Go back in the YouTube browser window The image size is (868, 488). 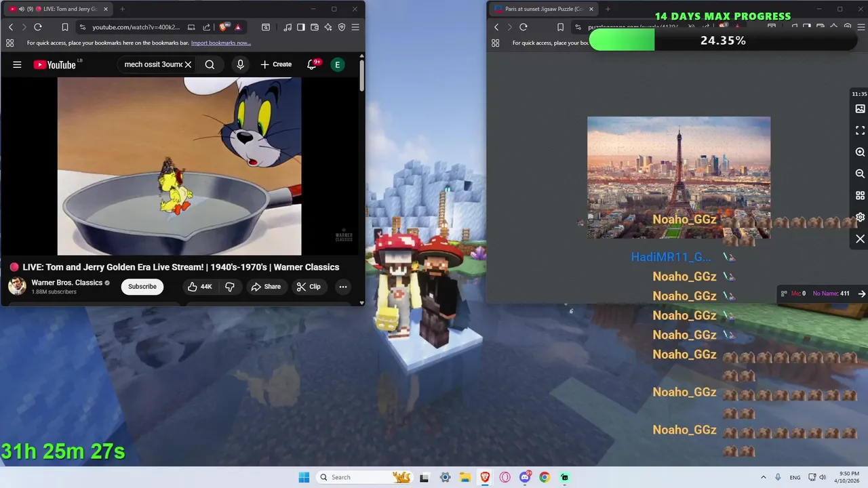coord(11,27)
